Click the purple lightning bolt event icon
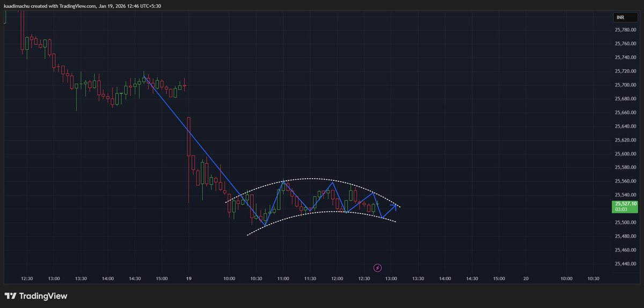Screen dimensions: 644x308 coord(377,267)
